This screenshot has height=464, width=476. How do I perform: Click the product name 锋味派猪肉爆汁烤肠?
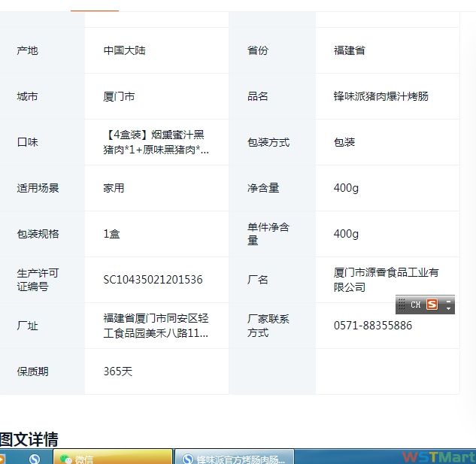(380, 96)
